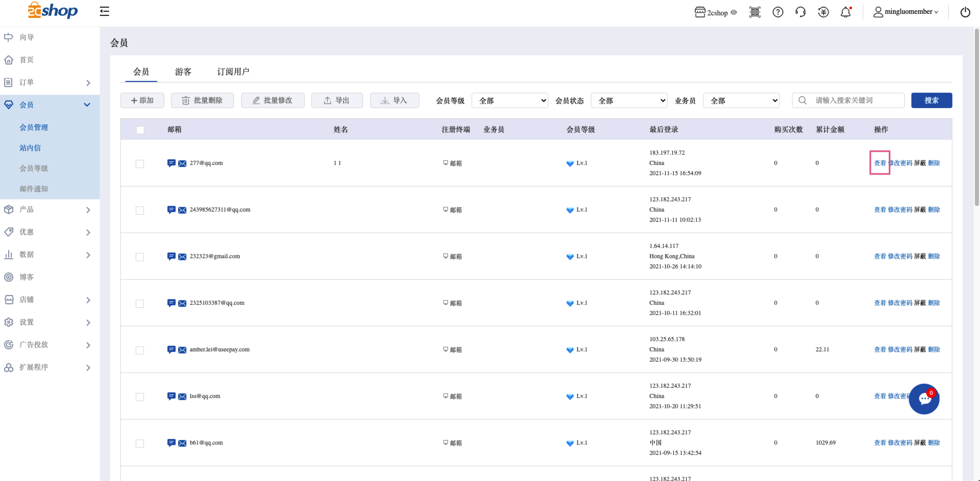Open the help question mark icon
The image size is (980, 481).
(x=777, y=12)
